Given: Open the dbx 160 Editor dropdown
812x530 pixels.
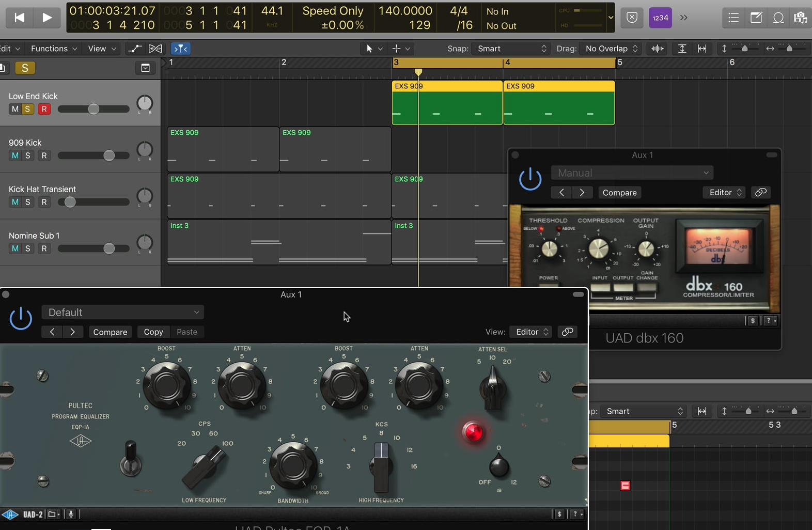Looking at the screenshot, I should pos(724,192).
